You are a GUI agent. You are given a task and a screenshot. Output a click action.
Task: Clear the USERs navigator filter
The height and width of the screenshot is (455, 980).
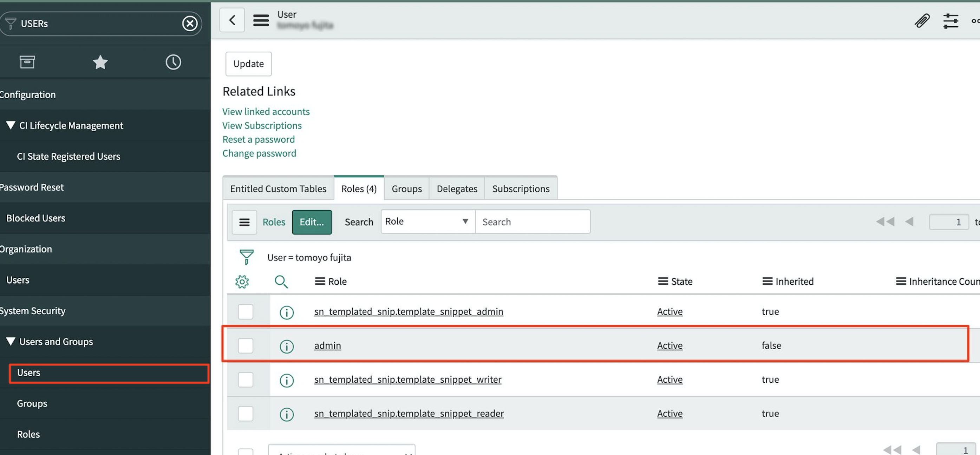pyautogui.click(x=190, y=24)
